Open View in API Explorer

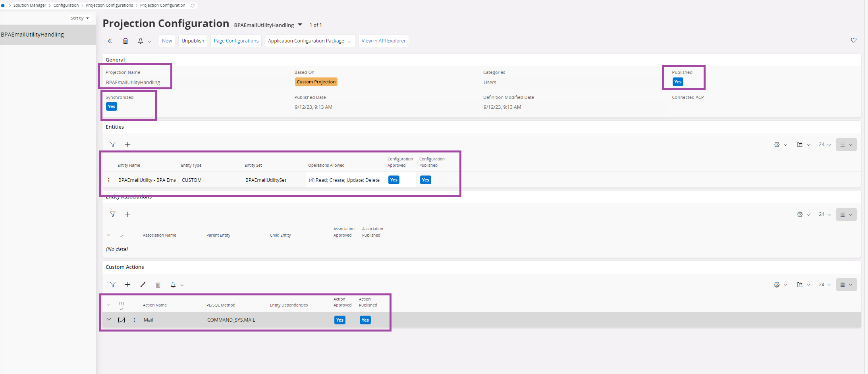coord(383,41)
